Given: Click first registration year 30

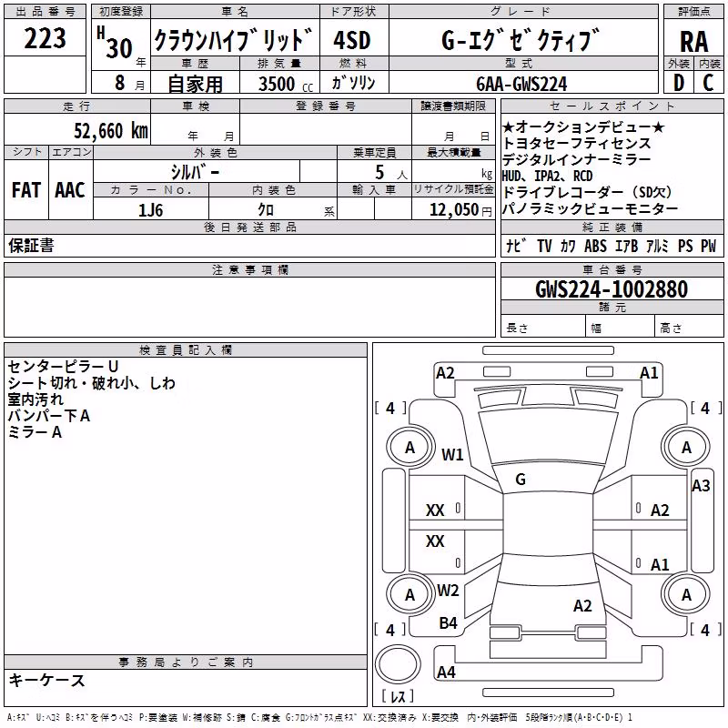Looking at the screenshot, I should 119,48.
